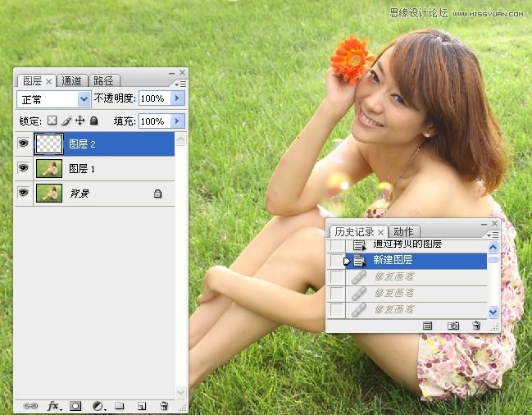Expand the 不透明度 opacity slider arrow

pos(178,98)
